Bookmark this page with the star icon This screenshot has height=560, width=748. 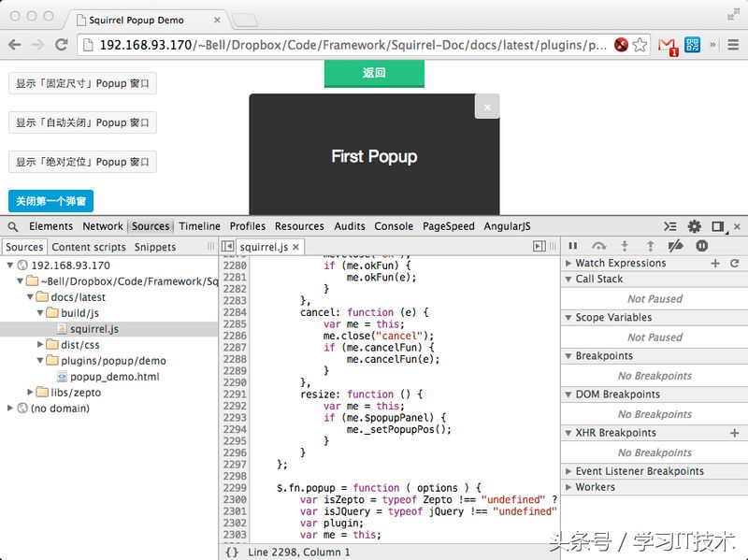(x=640, y=45)
